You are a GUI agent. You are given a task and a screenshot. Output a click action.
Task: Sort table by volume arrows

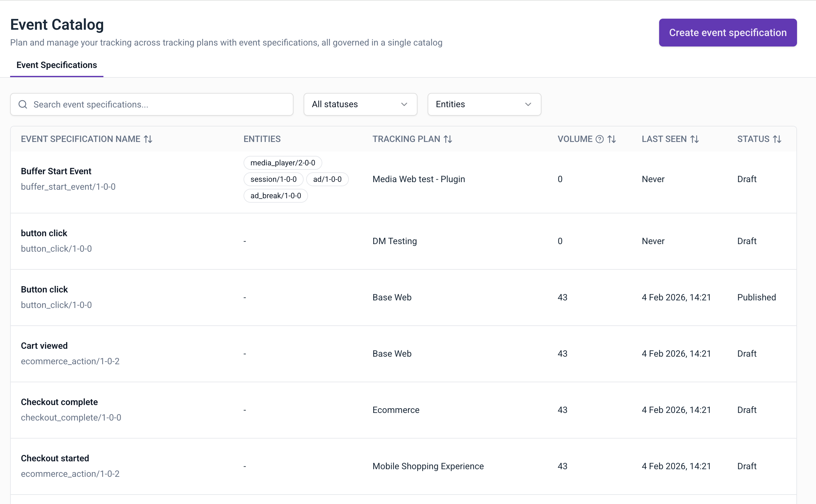coord(612,139)
